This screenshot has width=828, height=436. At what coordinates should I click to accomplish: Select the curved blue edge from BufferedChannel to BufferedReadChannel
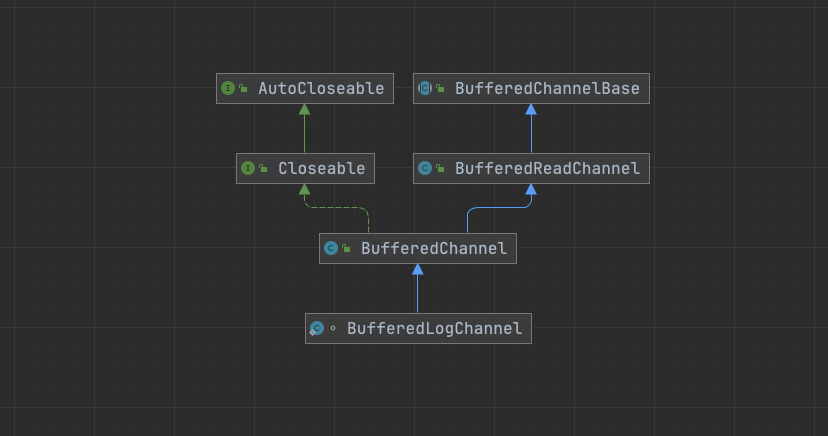click(x=499, y=207)
